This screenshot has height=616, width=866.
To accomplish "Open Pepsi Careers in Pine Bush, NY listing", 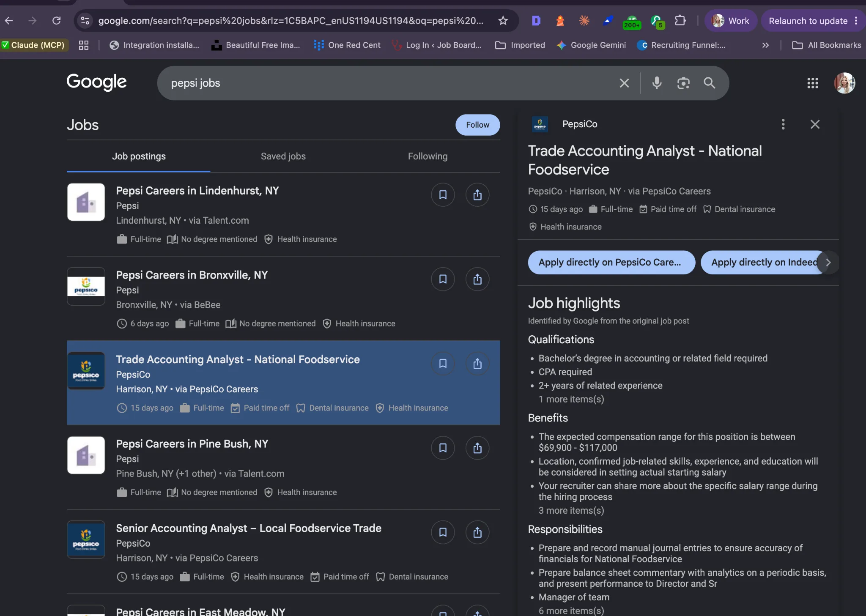I will coord(192,444).
